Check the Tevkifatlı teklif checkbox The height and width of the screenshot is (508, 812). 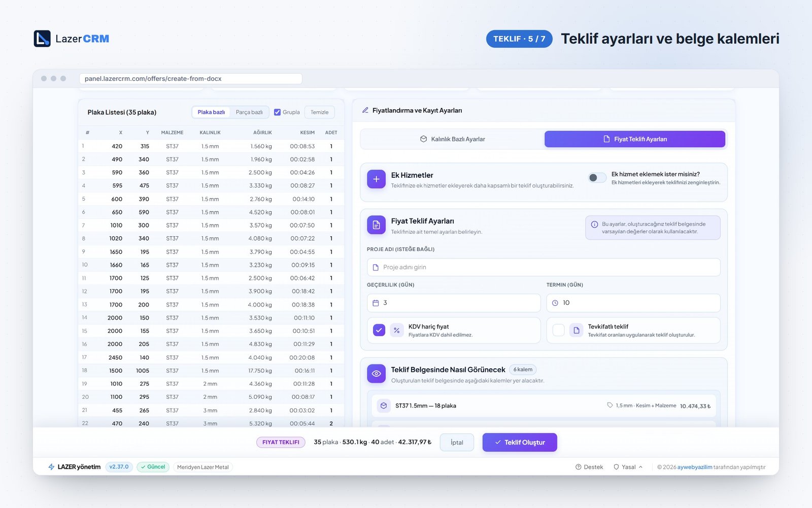tap(558, 330)
